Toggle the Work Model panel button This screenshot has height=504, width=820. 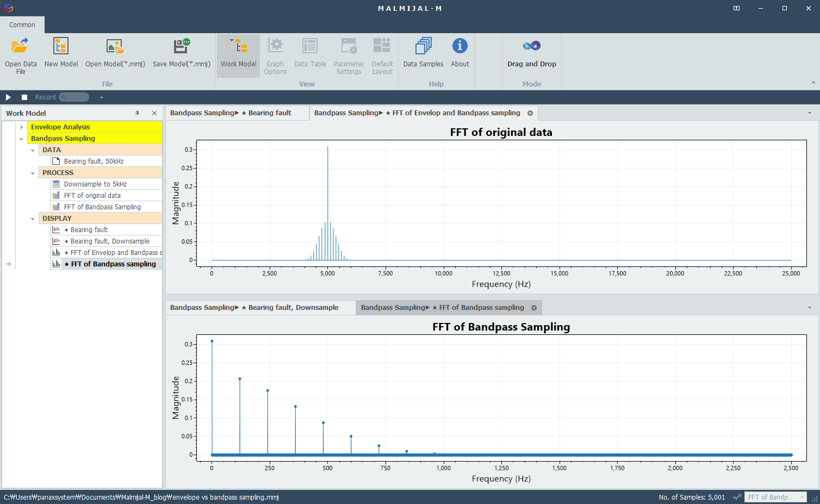(x=238, y=55)
